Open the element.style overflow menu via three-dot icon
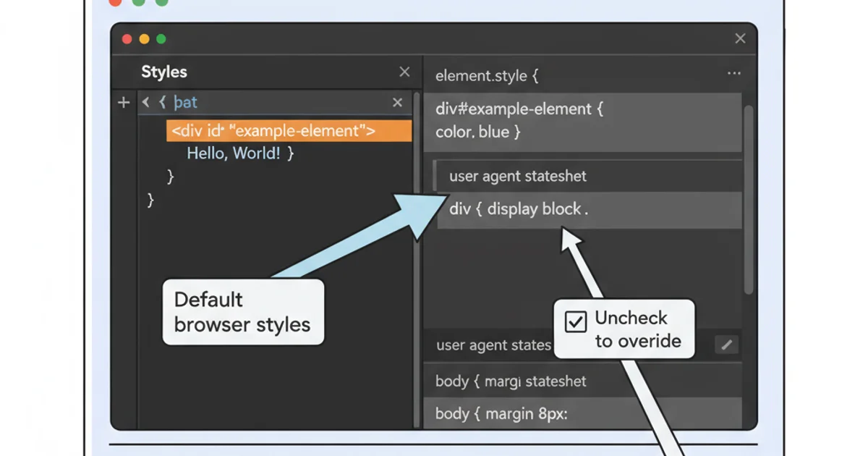868x456 pixels. pyautogui.click(x=733, y=73)
